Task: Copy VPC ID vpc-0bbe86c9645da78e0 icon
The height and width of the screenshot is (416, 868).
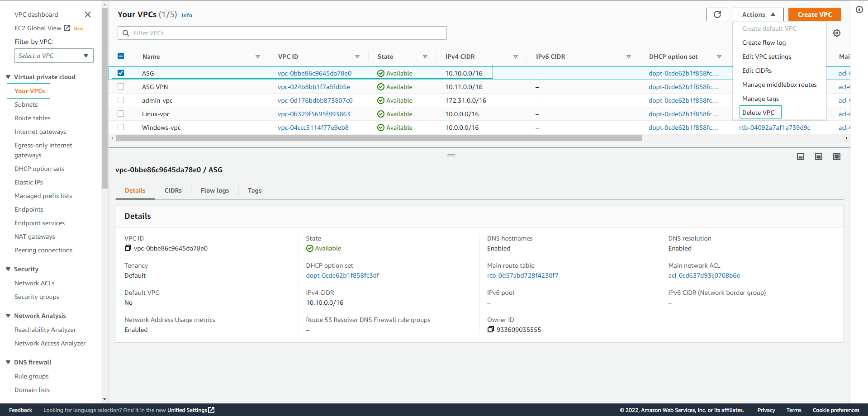Action: coord(128,248)
